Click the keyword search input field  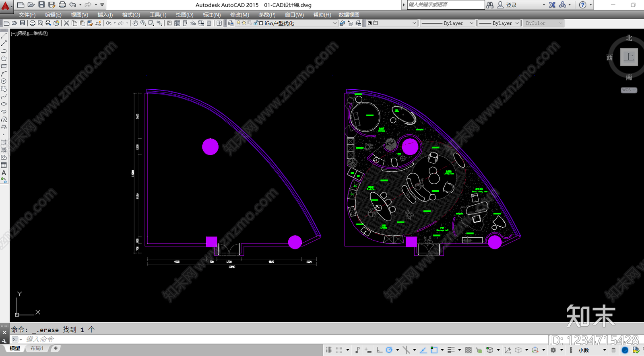(446, 5)
